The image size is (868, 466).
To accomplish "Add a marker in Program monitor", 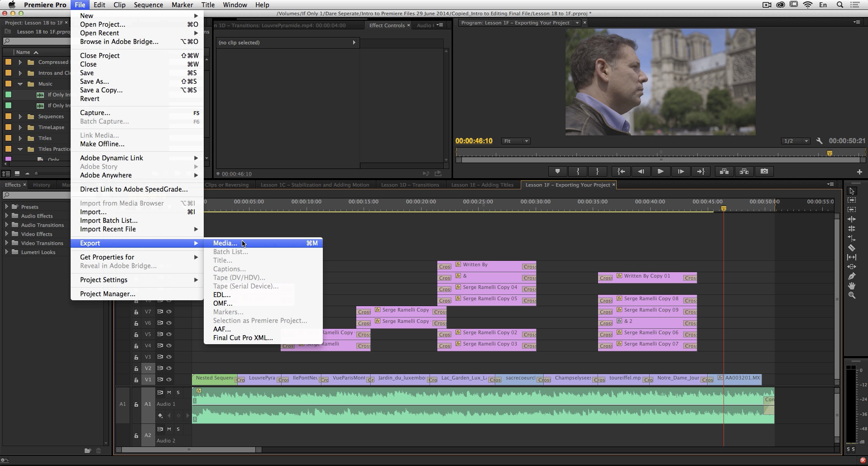I will 557,171.
